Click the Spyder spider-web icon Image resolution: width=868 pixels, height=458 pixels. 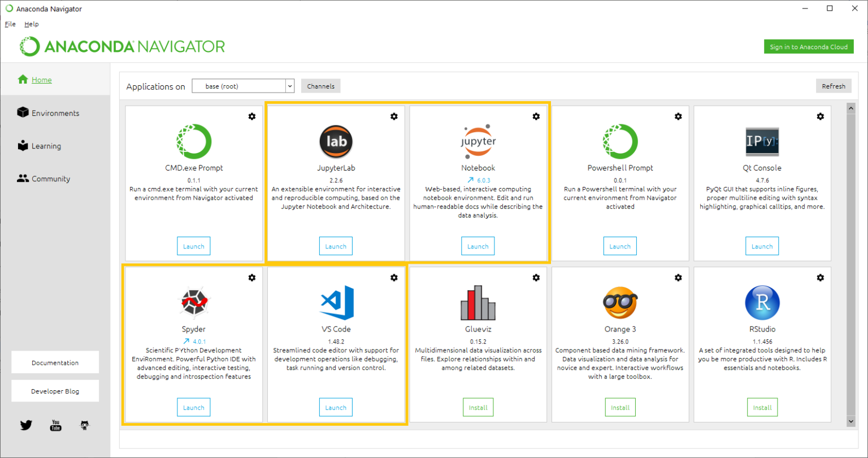coord(194,302)
